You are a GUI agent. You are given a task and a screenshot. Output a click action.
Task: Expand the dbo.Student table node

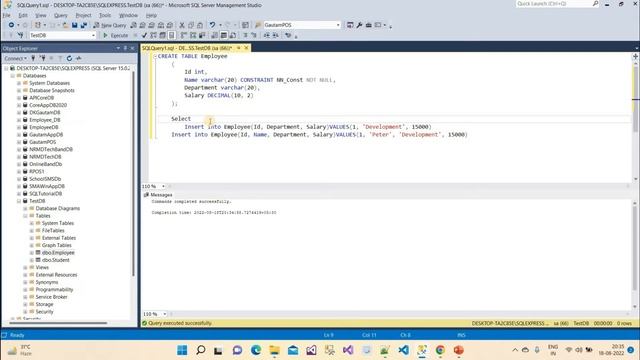[x=31, y=260]
